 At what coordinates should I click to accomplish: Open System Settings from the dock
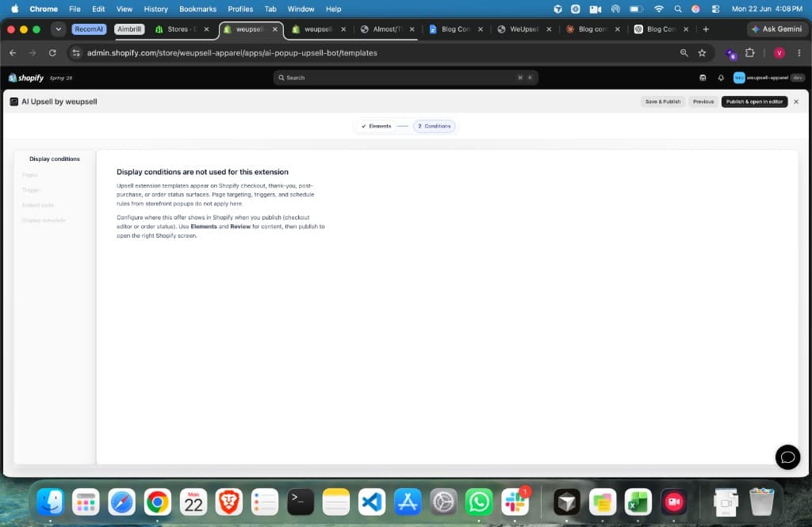point(443,502)
